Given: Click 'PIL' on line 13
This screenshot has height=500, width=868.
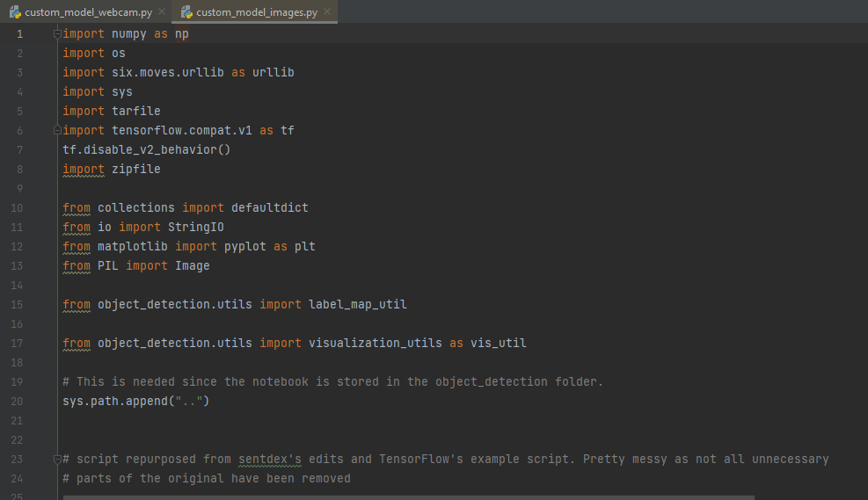Looking at the screenshot, I should tap(108, 266).
